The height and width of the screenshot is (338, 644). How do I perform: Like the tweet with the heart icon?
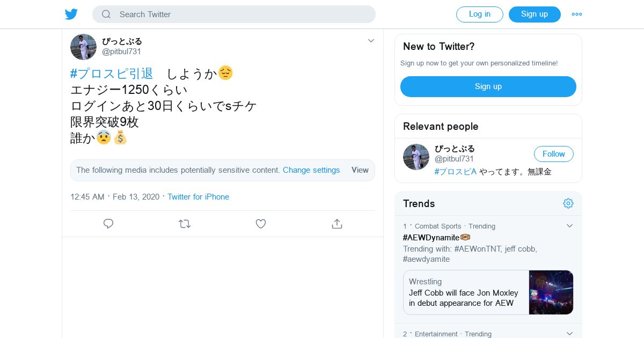pyautogui.click(x=261, y=224)
